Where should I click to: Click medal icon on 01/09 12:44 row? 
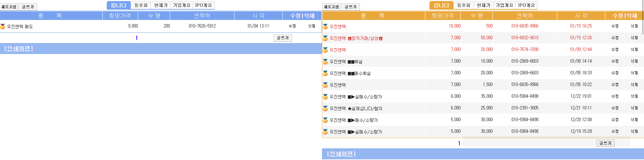click(325, 50)
